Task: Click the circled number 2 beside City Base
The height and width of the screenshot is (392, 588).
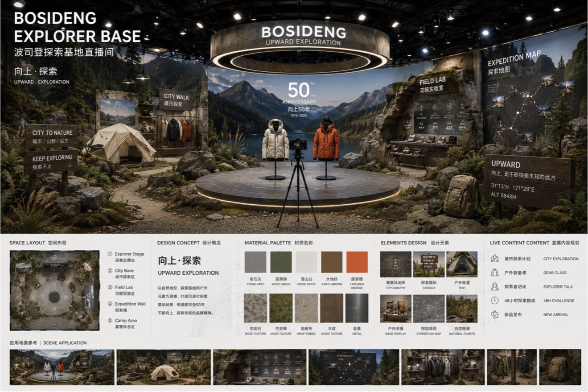Action: click(x=110, y=271)
